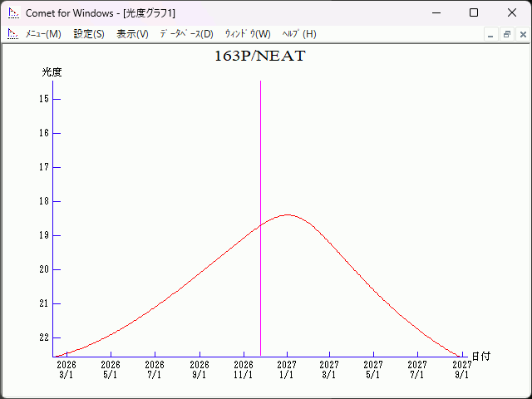The height and width of the screenshot is (399, 532).
Task: Open the メニュー(M) menu
Action: tap(43, 34)
